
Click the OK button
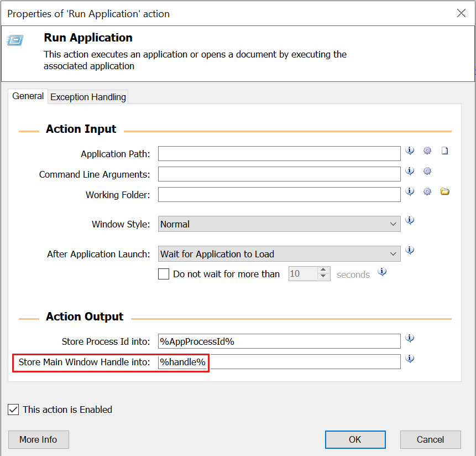(355, 439)
